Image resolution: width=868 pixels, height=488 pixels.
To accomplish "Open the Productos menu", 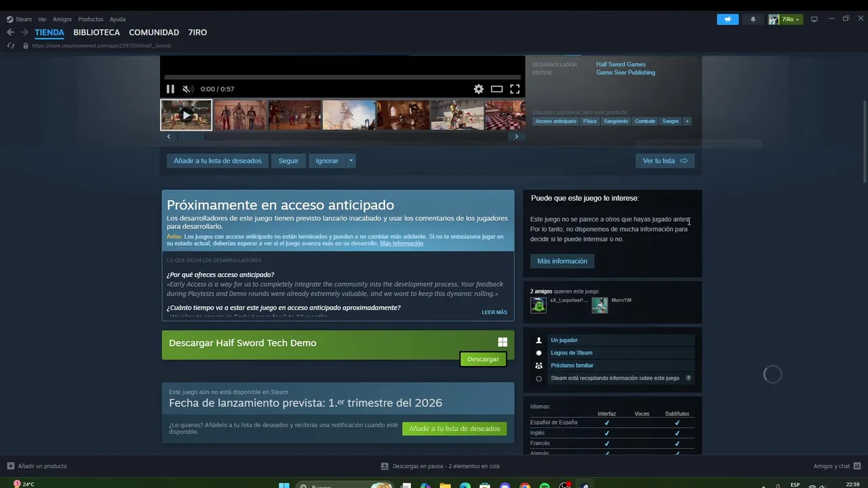I will coord(91,19).
